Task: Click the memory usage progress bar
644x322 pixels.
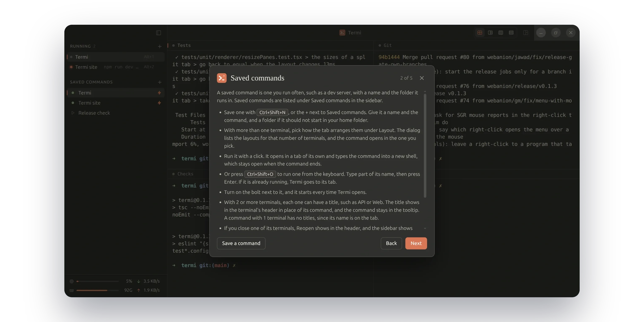Action: (x=97, y=290)
